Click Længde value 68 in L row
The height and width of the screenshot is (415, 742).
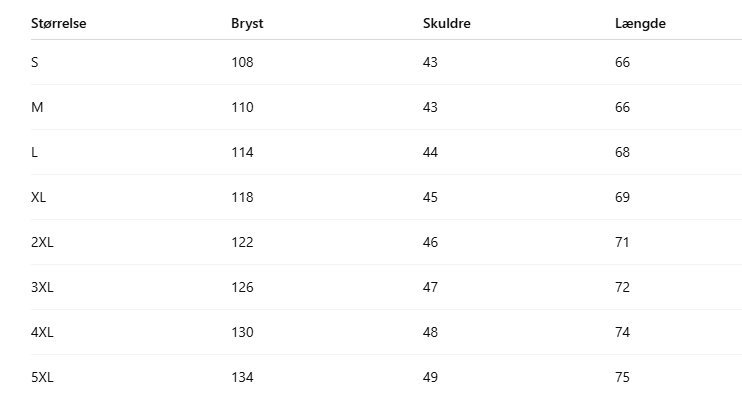tap(622, 152)
